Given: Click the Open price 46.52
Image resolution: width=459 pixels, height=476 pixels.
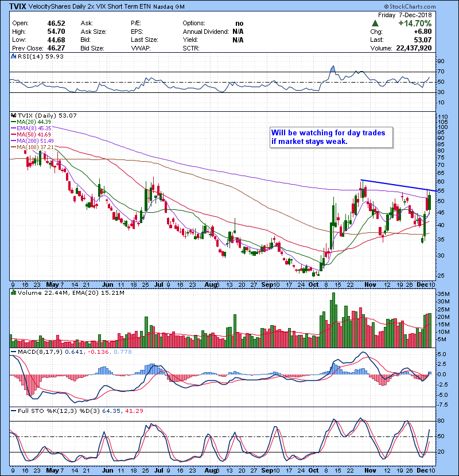Looking at the screenshot, I should [56, 24].
